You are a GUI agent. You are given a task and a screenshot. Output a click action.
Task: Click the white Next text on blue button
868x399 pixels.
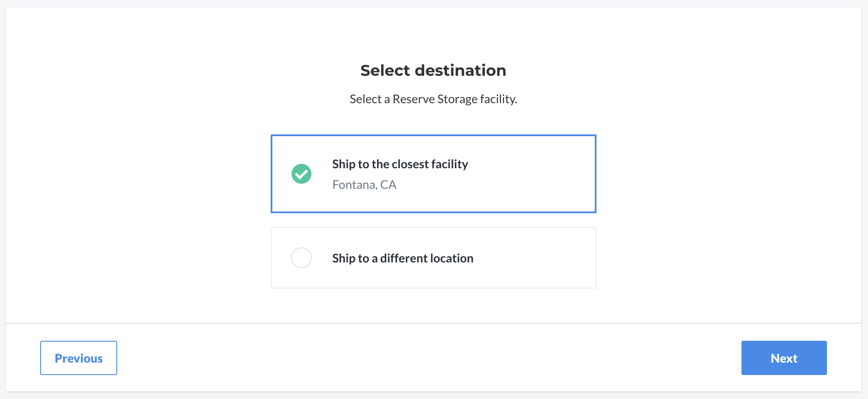click(x=784, y=358)
